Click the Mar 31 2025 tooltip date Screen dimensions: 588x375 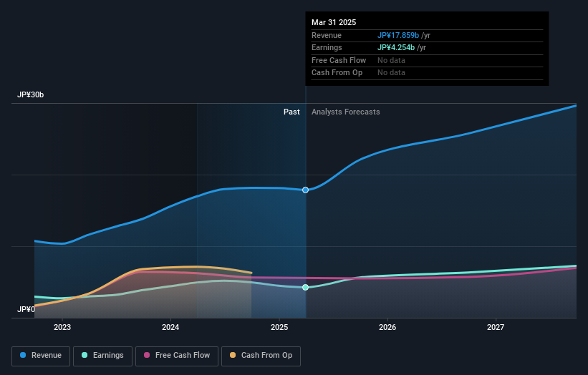click(334, 22)
